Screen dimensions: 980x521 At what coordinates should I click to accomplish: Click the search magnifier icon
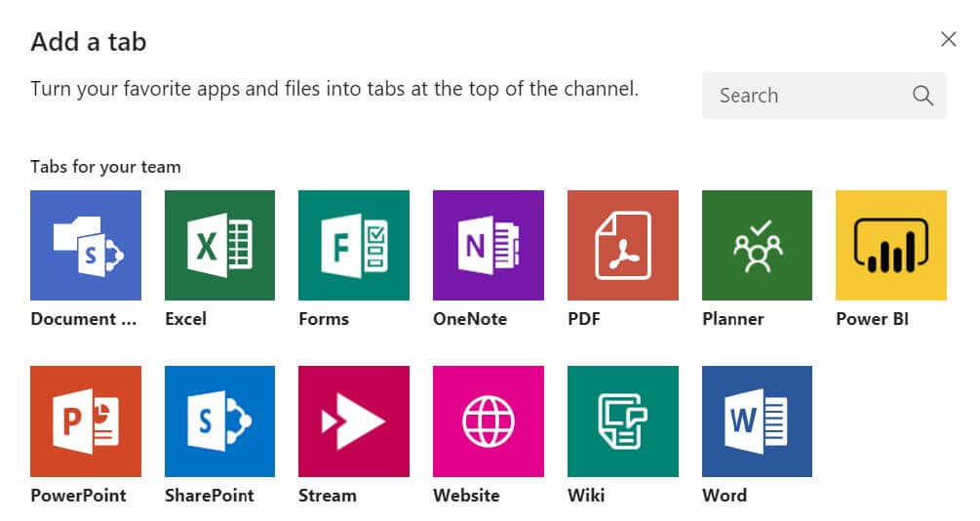922,96
